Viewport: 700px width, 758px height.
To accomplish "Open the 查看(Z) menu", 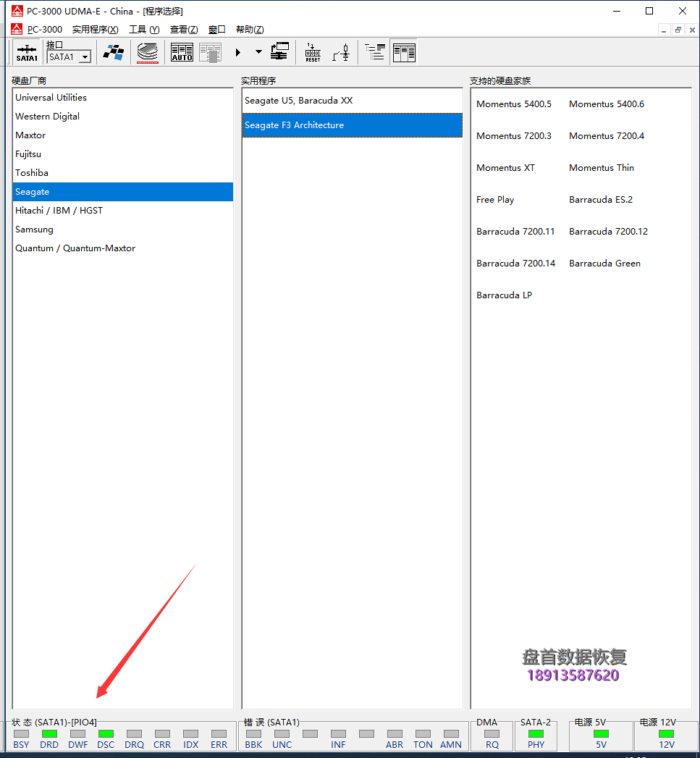I will point(184,30).
